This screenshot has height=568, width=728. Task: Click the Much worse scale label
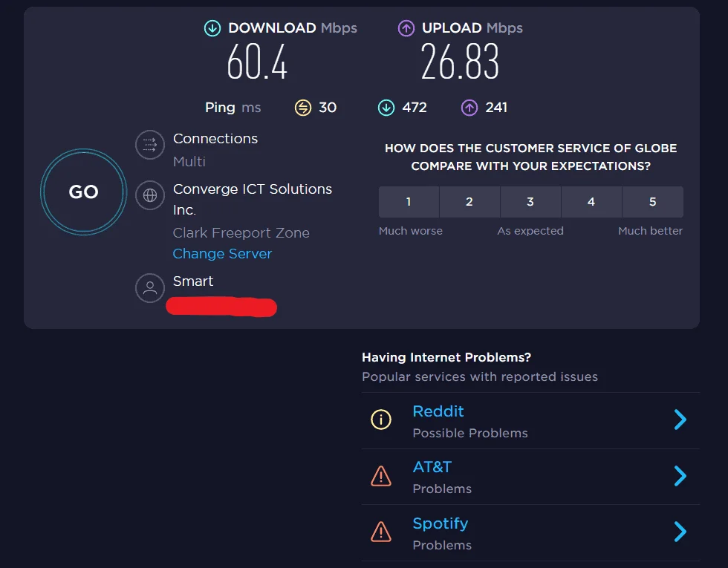[x=410, y=231]
